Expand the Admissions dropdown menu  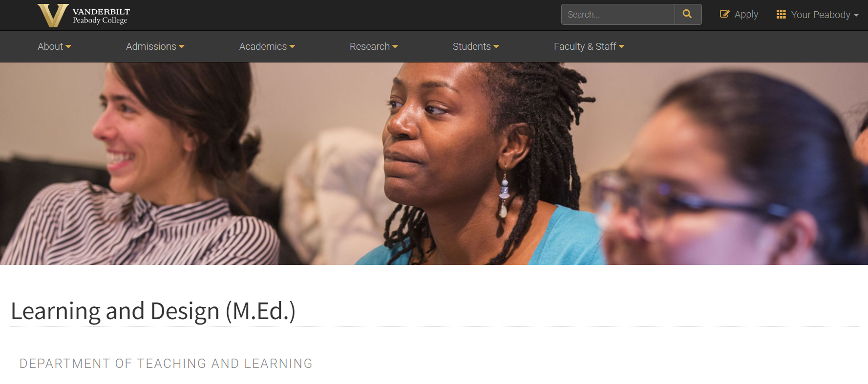point(155,46)
